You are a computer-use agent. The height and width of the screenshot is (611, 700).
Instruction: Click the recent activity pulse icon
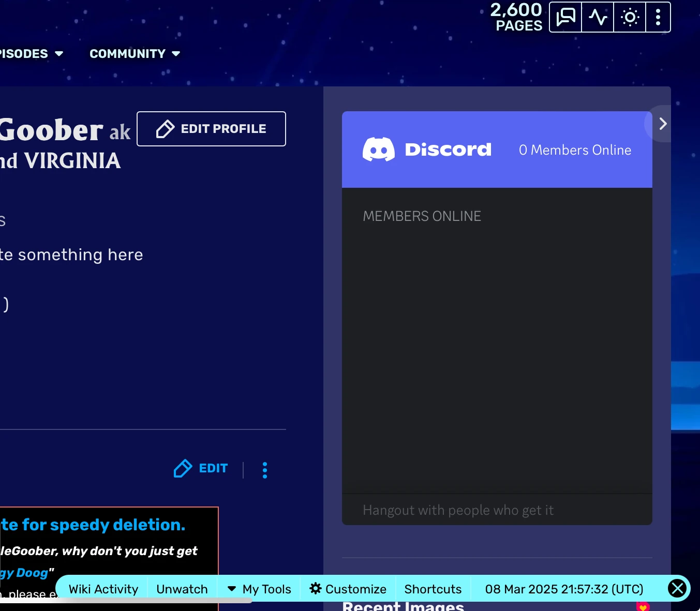pyautogui.click(x=598, y=17)
